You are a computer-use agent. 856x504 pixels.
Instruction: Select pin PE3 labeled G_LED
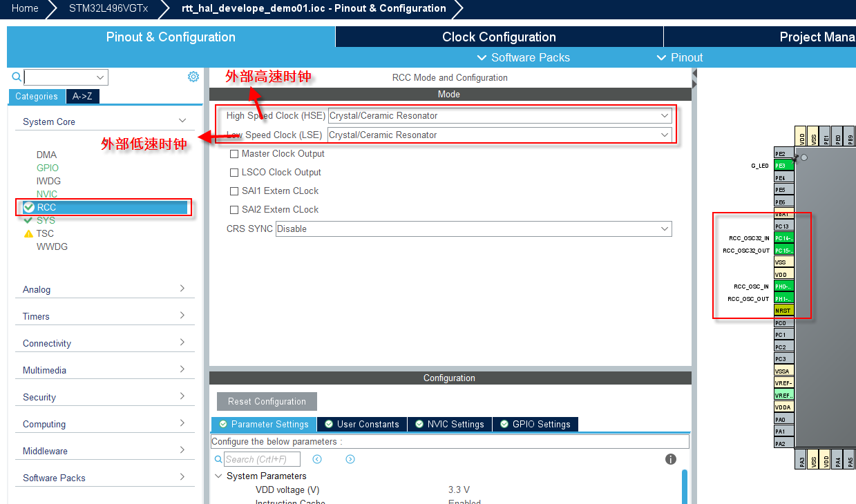(783, 166)
